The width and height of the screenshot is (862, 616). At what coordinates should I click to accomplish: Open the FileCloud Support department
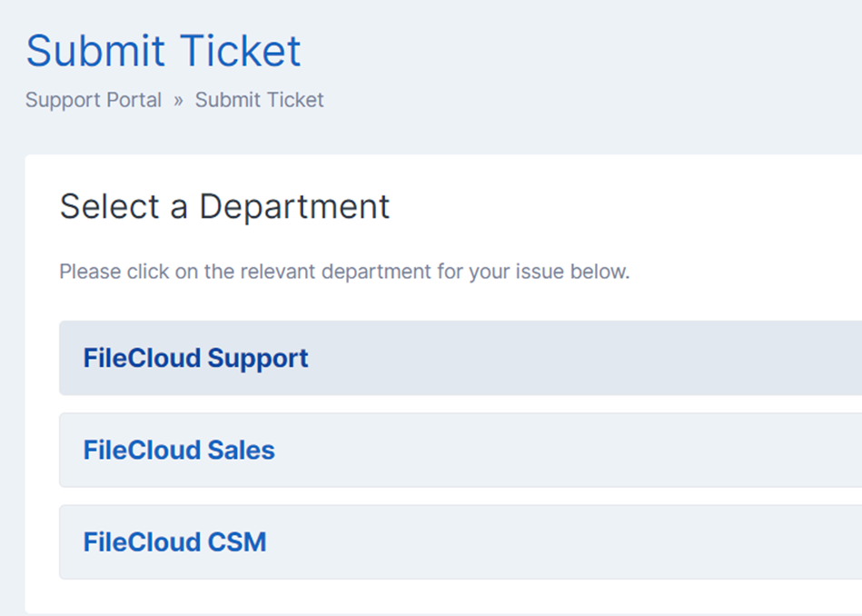(x=195, y=358)
